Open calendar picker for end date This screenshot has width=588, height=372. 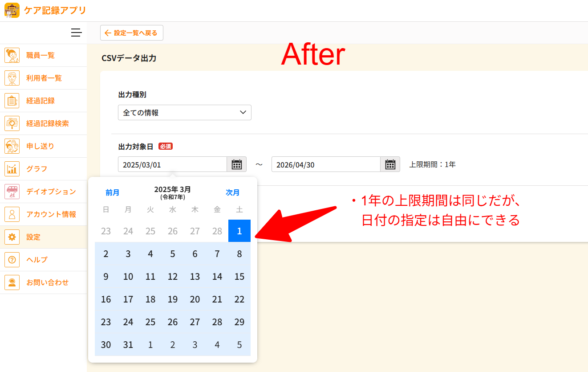tap(390, 164)
